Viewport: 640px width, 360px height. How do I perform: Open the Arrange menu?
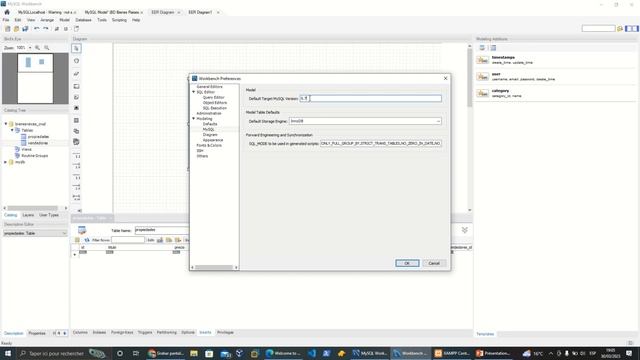(x=47, y=20)
